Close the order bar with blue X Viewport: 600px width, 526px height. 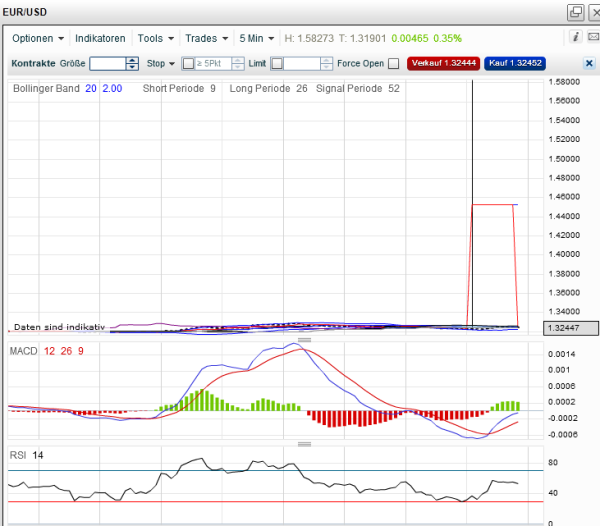[589, 64]
